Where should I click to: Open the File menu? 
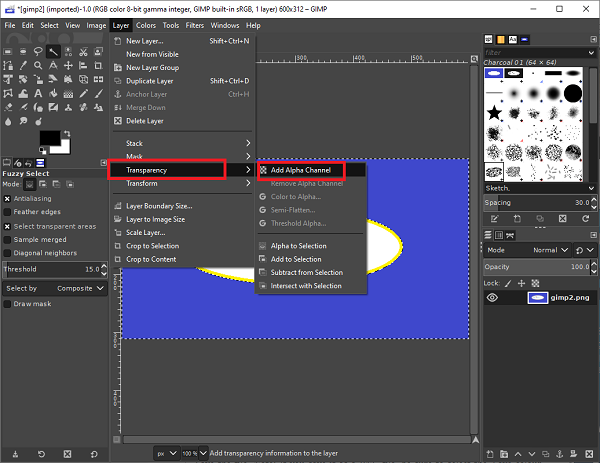[10, 25]
